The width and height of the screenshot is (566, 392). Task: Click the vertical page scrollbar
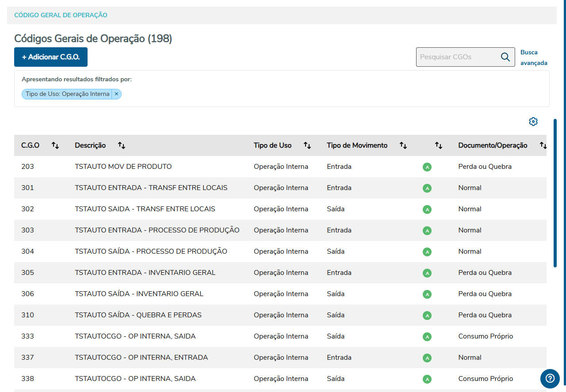(555, 193)
